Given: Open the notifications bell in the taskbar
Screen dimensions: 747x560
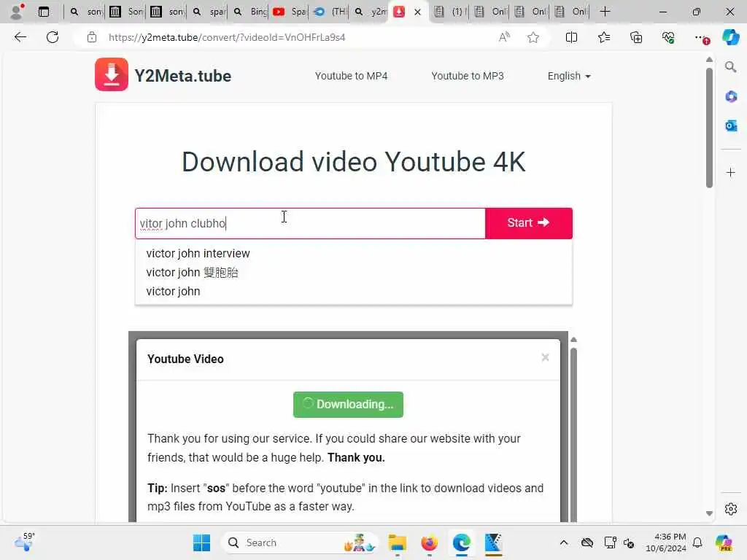Looking at the screenshot, I should [697, 542].
